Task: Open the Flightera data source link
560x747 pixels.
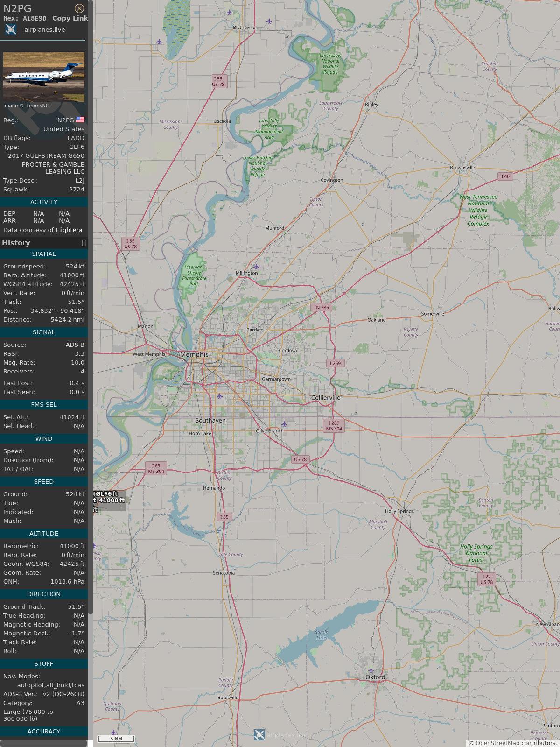Action: 69,230
